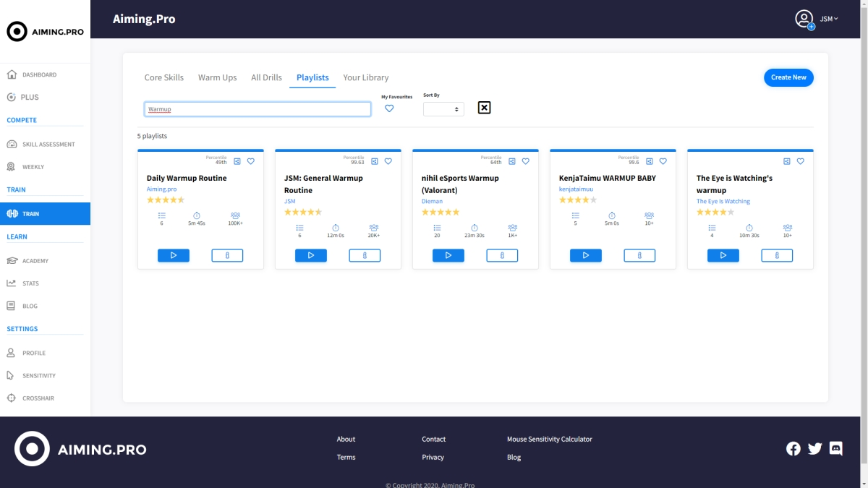
Task: Expand the JSM user account menu
Action: [x=828, y=19]
